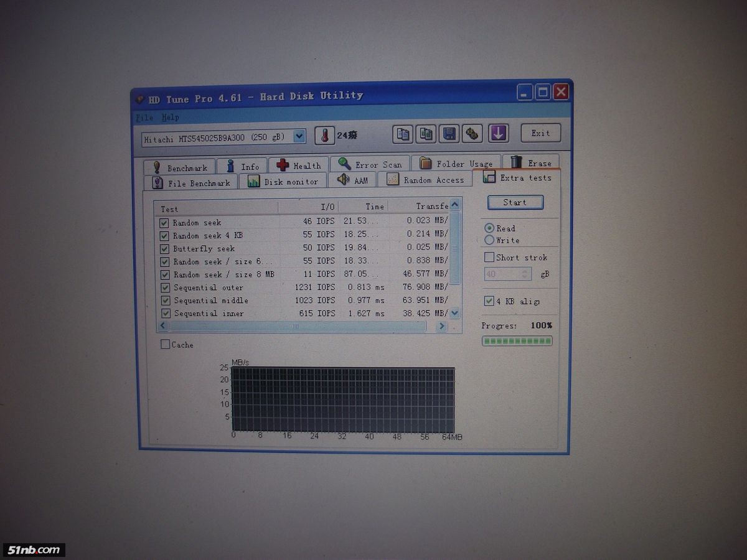
Task: Click the copy screenshot to clipboard icon
Action: (x=426, y=134)
